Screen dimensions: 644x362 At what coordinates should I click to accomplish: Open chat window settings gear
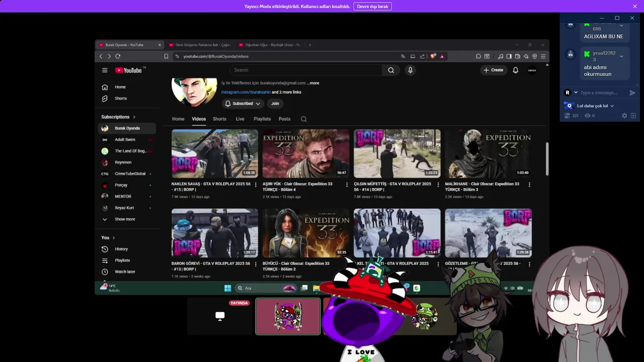coord(624,116)
